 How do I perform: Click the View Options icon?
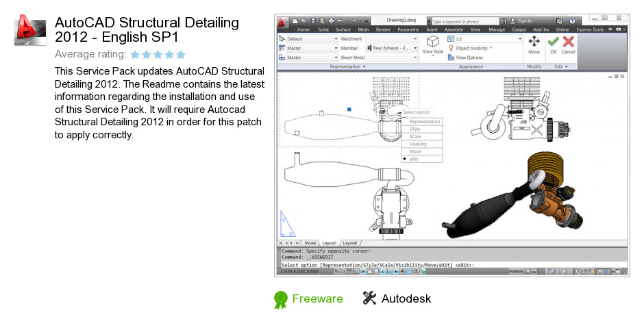[x=451, y=58]
